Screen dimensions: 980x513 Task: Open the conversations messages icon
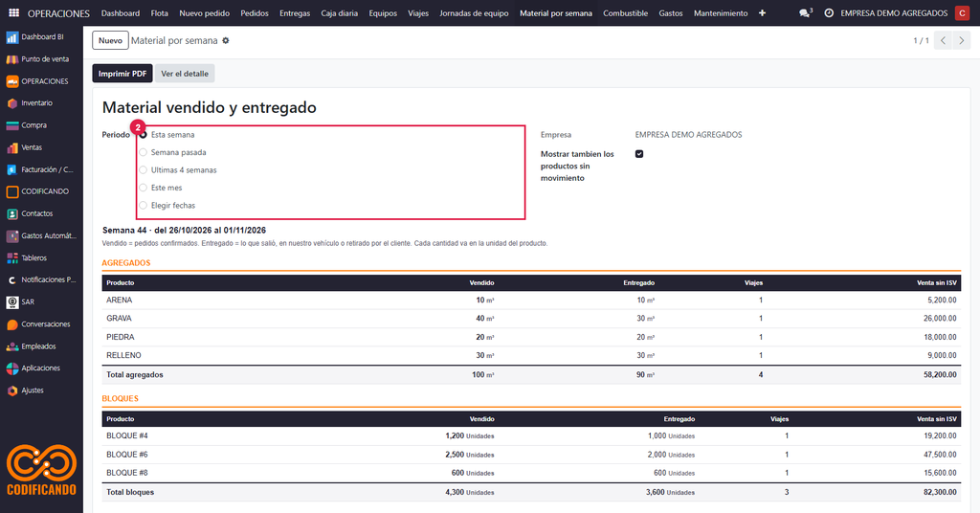pyautogui.click(x=806, y=12)
